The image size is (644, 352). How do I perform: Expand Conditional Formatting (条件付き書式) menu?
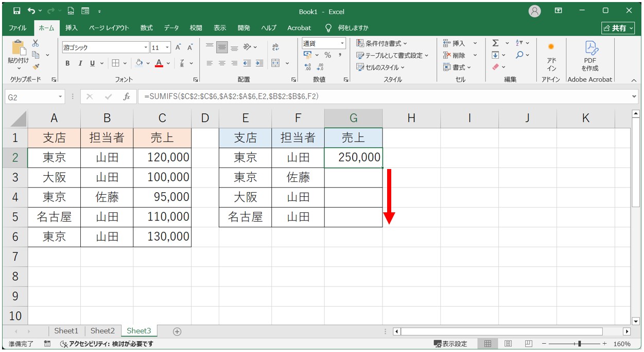[381, 43]
